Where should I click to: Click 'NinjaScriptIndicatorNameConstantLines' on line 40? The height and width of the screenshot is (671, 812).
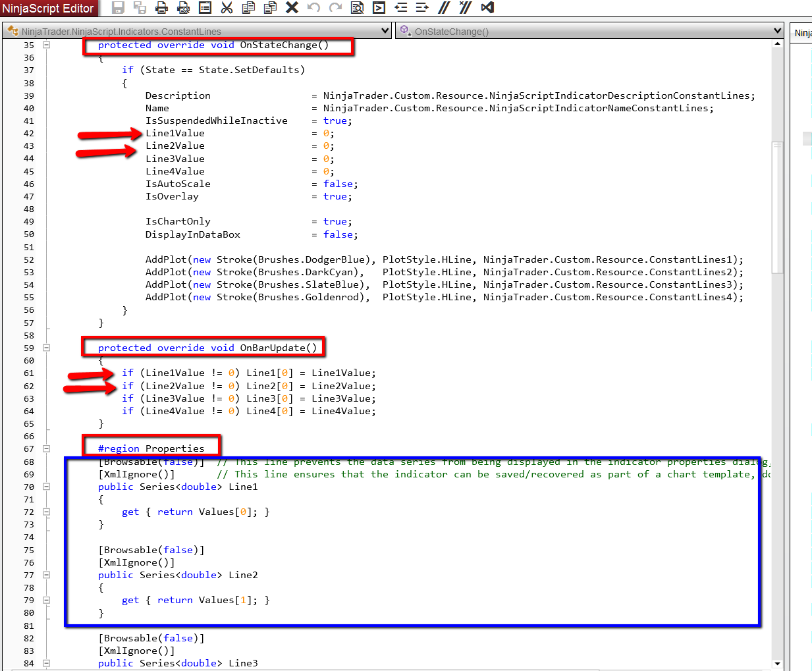click(599, 108)
